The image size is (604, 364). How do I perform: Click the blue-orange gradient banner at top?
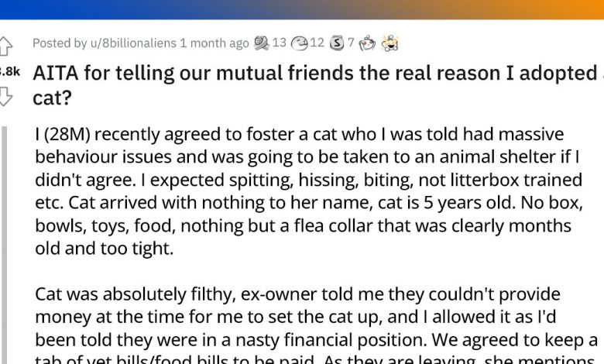click(302, 9)
